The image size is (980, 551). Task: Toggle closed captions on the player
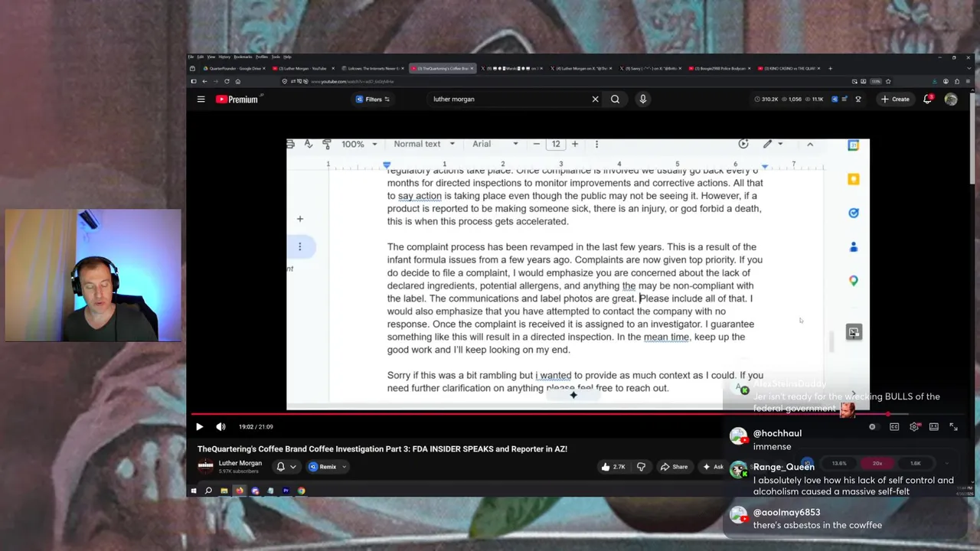(894, 427)
